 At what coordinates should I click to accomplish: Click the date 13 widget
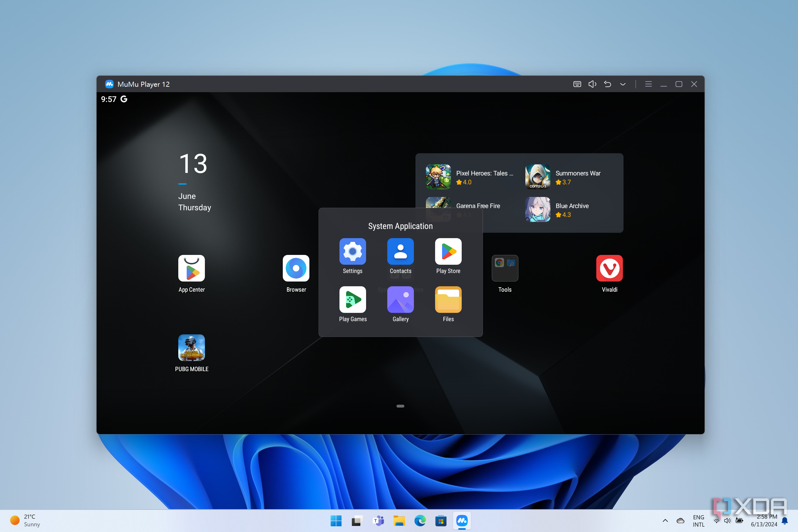193,164
